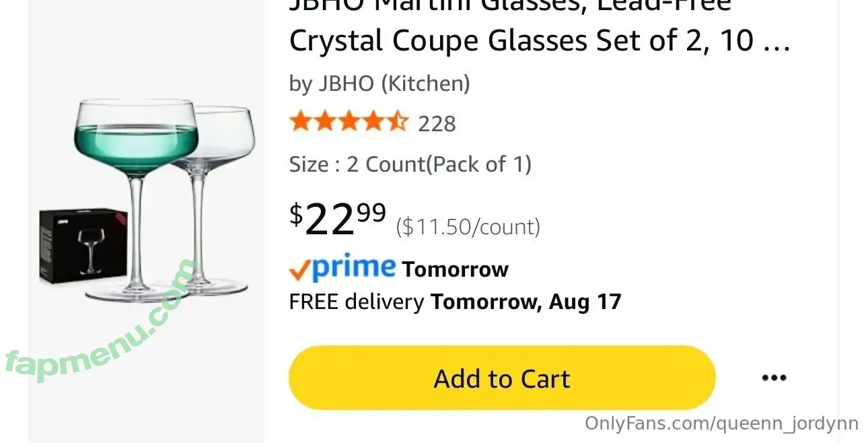Click the bold Tomorrow label beside Prime
This screenshot has height=443, width=868.
(x=455, y=269)
